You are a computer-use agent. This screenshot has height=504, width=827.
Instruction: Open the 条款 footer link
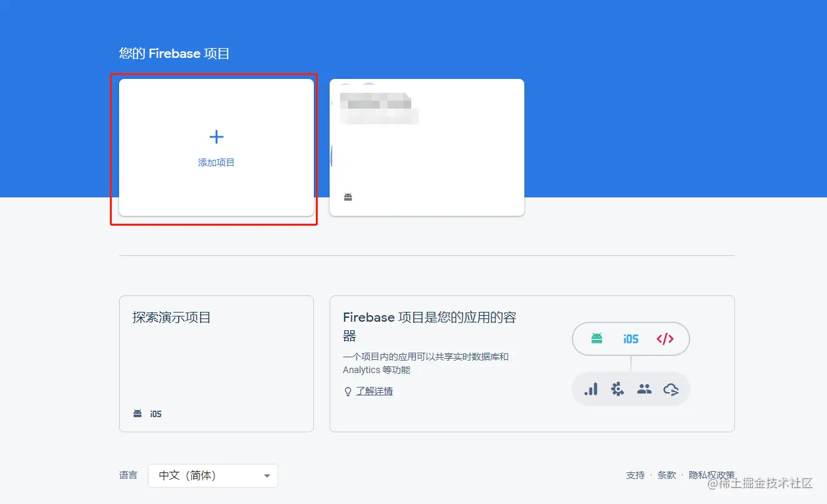click(x=666, y=474)
